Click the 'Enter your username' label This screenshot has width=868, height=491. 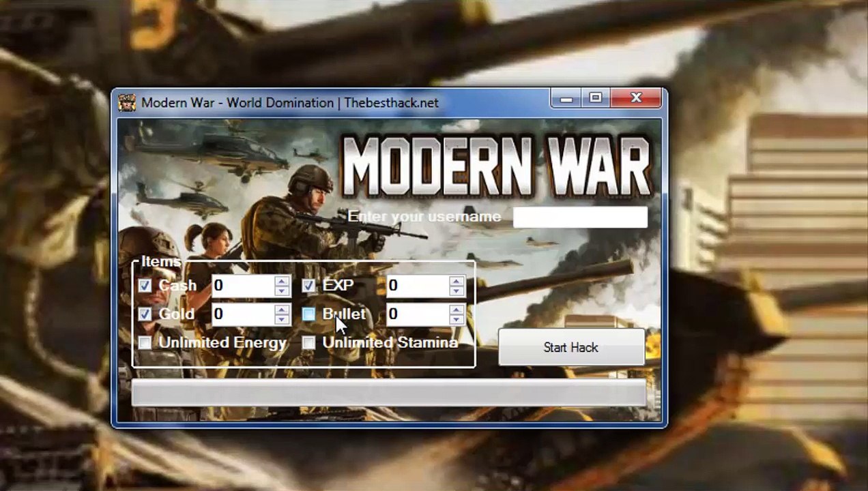[x=424, y=217]
